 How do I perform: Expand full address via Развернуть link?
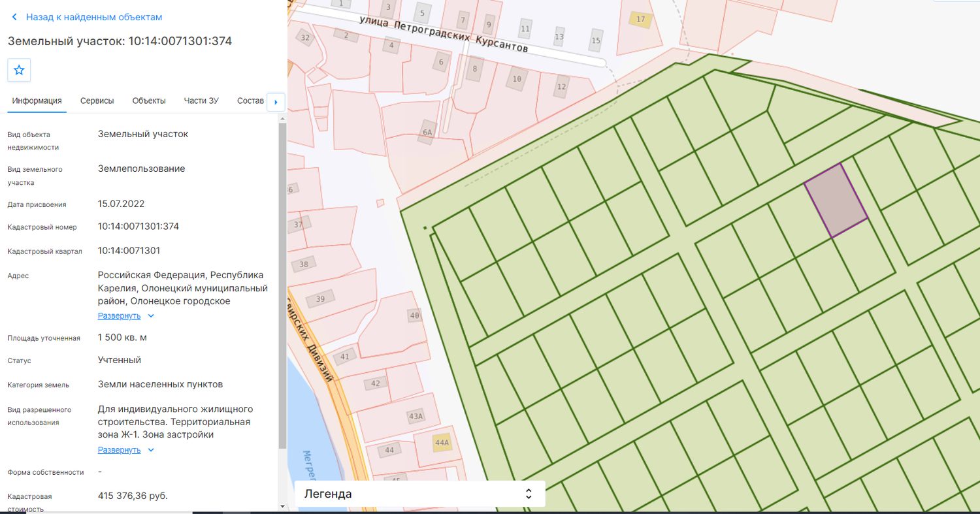click(x=119, y=316)
